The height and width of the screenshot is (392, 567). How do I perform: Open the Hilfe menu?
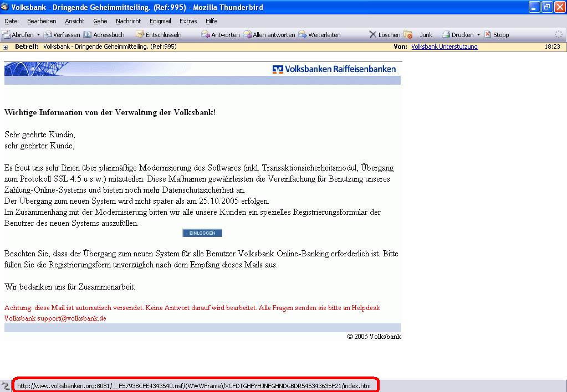[212, 21]
